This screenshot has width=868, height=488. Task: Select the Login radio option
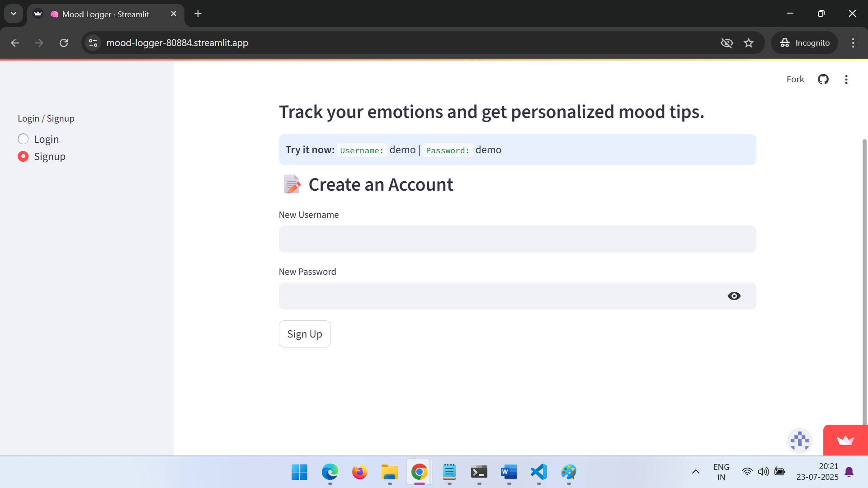click(x=23, y=139)
